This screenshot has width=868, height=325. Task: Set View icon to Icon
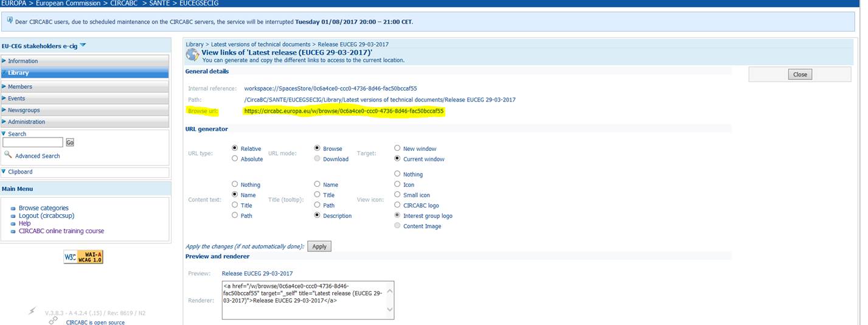point(397,184)
